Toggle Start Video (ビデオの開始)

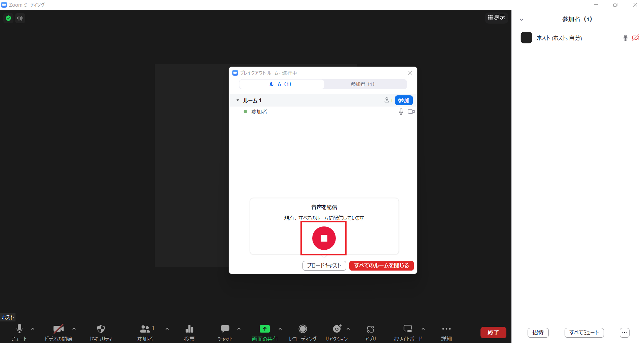tap(58, 329)
